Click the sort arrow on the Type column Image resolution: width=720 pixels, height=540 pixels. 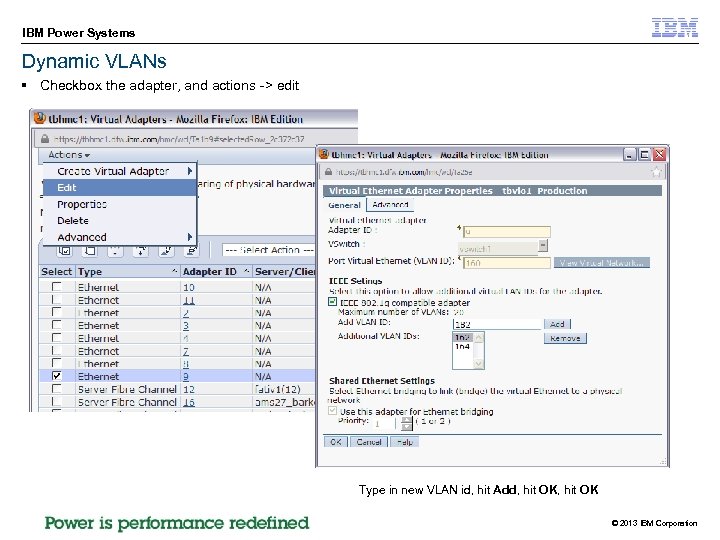(174, 271)
